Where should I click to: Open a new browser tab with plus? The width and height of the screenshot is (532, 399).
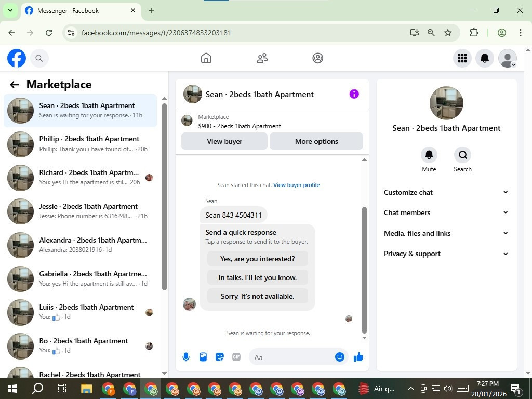click(152, 10)
